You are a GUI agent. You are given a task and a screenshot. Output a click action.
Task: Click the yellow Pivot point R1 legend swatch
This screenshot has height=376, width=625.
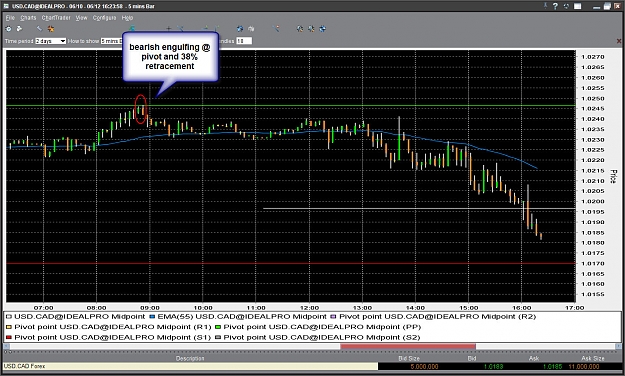pyautogui.click(x=9, y=327)
